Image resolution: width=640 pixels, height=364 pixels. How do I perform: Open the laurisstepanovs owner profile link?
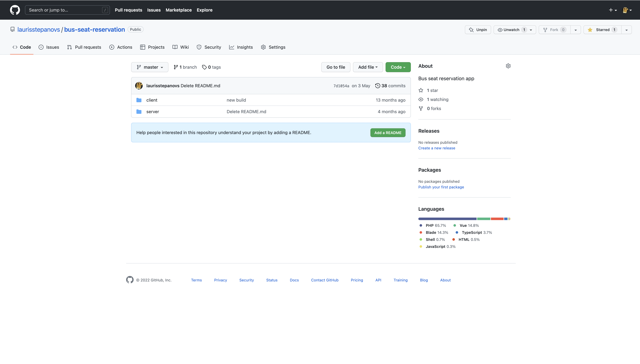click(39, 30)
